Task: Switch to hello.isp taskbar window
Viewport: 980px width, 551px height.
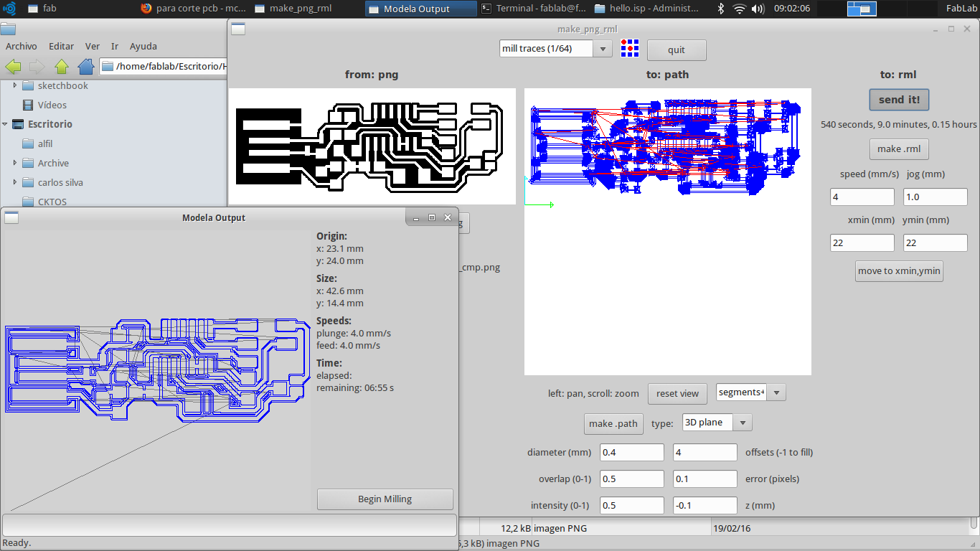Action: (647, 9)
